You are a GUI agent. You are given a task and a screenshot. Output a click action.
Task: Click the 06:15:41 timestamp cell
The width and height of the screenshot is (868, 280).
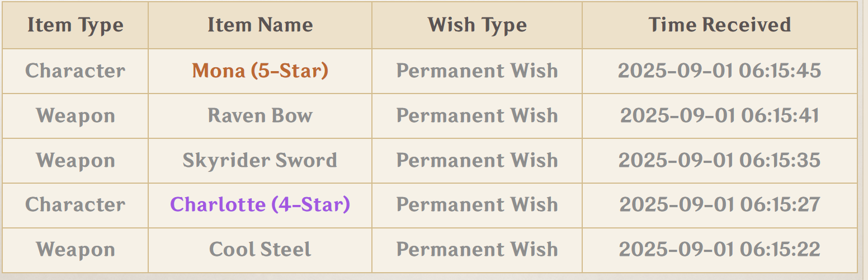click(720, 116)
